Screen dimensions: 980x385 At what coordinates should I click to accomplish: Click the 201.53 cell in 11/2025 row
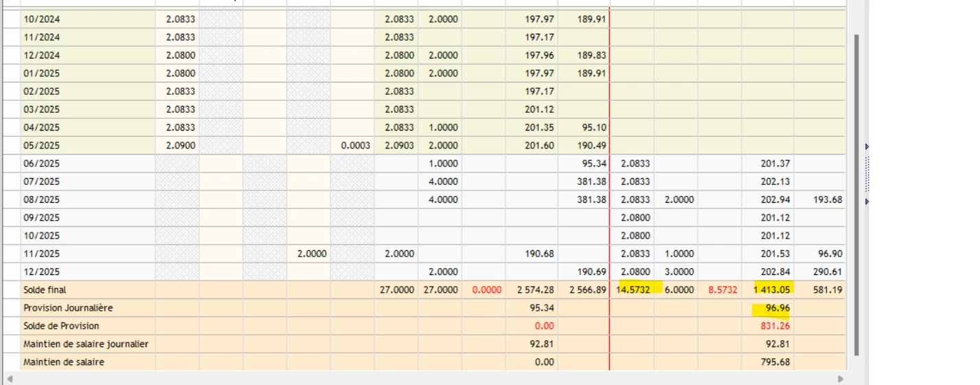coord(768,254)
